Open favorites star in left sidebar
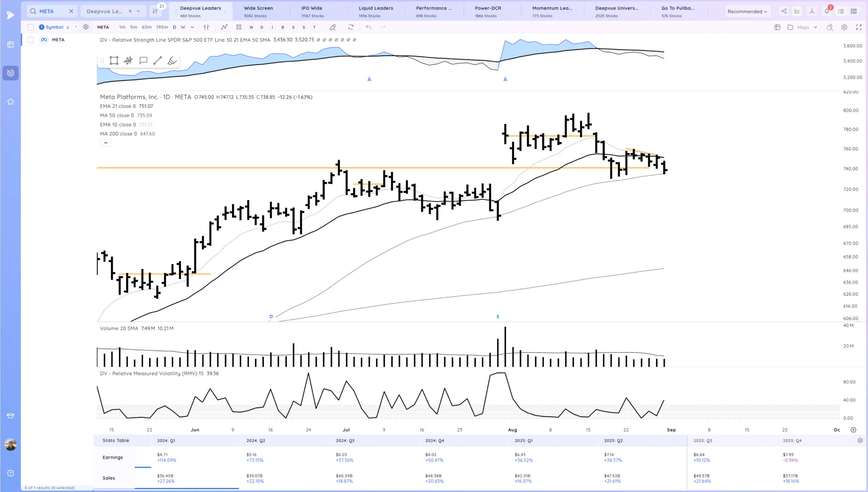Viewport: 868px width, 492px height. click(11, 101)
